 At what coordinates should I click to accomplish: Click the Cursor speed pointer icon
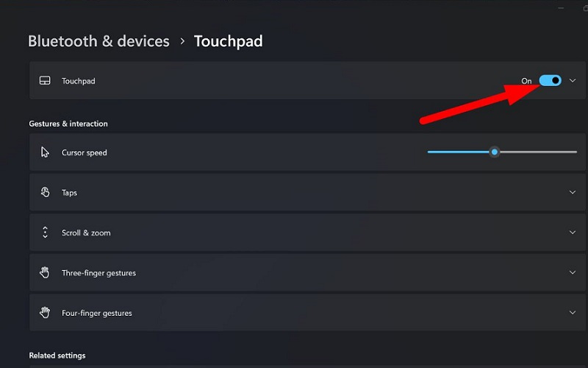pos(45,152)
